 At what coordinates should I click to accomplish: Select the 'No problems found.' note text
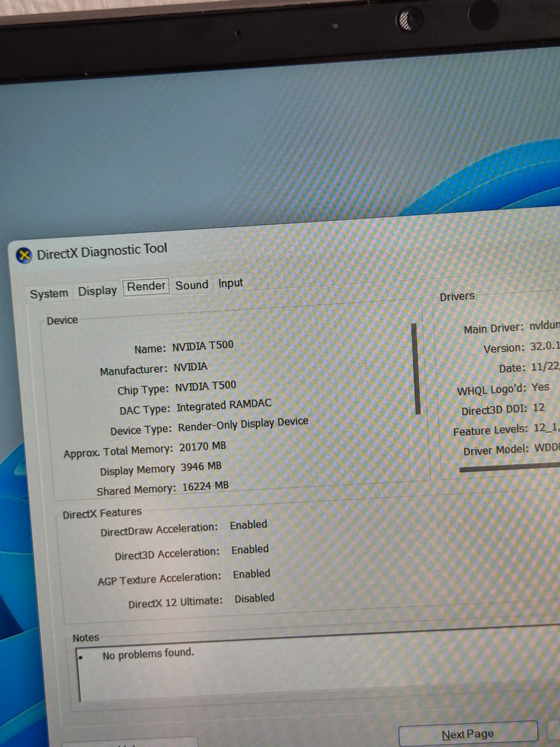(148, 654)
